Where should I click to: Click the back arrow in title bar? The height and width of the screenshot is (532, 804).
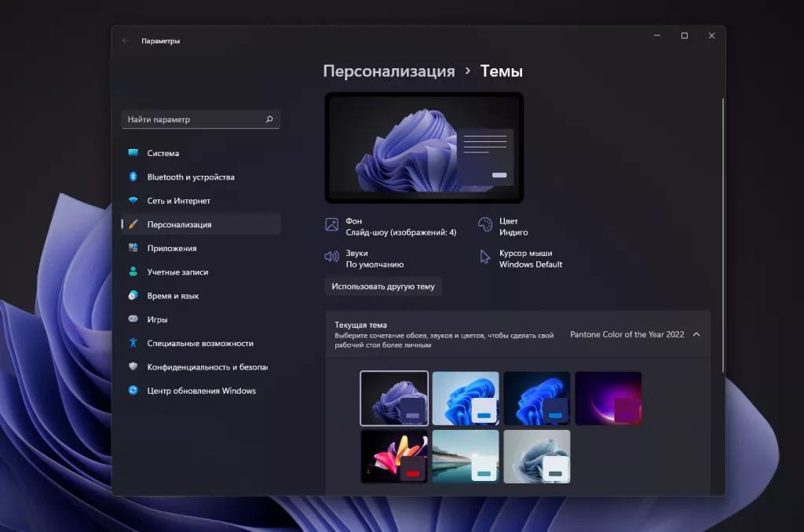pos(126,41)
